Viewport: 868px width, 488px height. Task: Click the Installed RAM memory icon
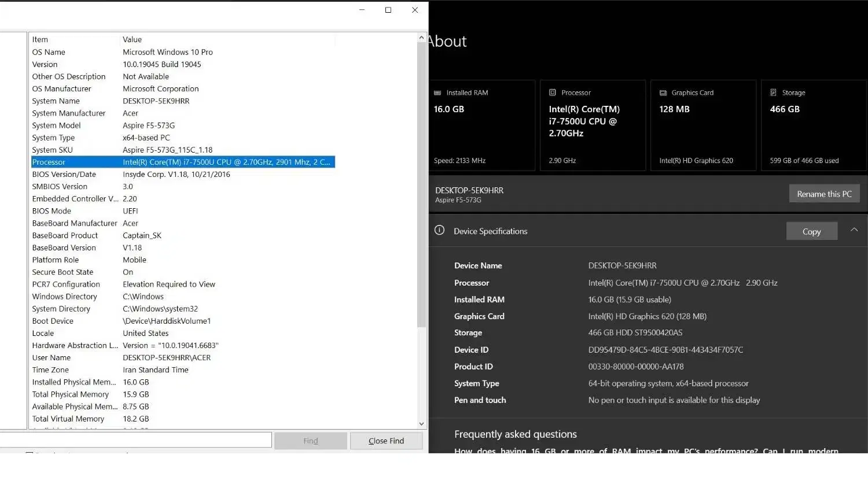point(437,93)
